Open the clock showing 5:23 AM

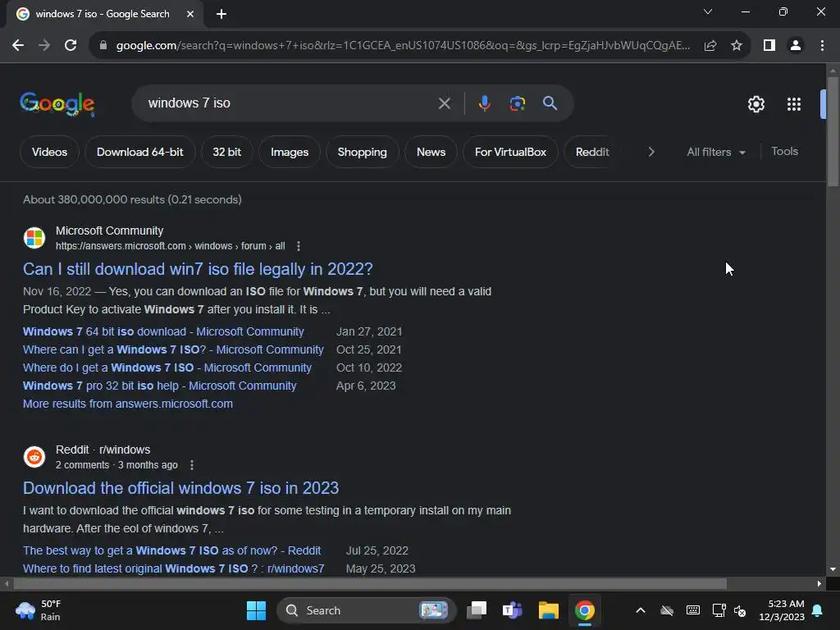coord(782,610)
